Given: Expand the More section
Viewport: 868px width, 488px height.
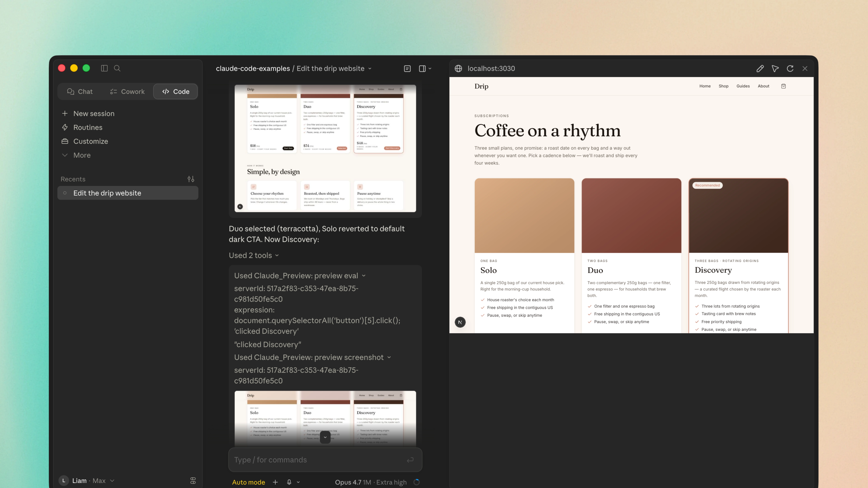Looking at the screenshot, I should click(82, 155).
